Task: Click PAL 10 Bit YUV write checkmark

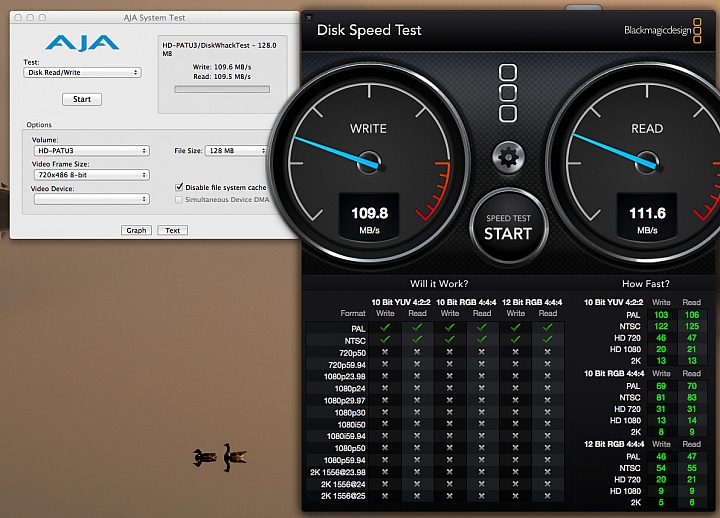Action: (x=385, y=327)
